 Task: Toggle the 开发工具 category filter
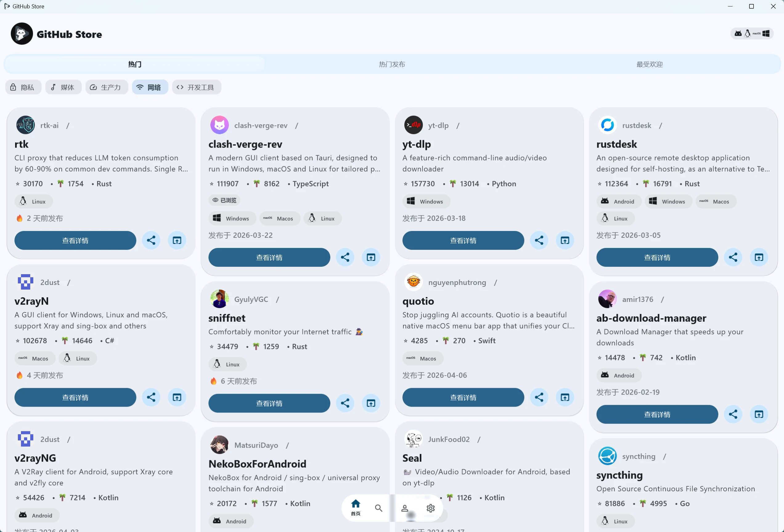click(196, 87)
